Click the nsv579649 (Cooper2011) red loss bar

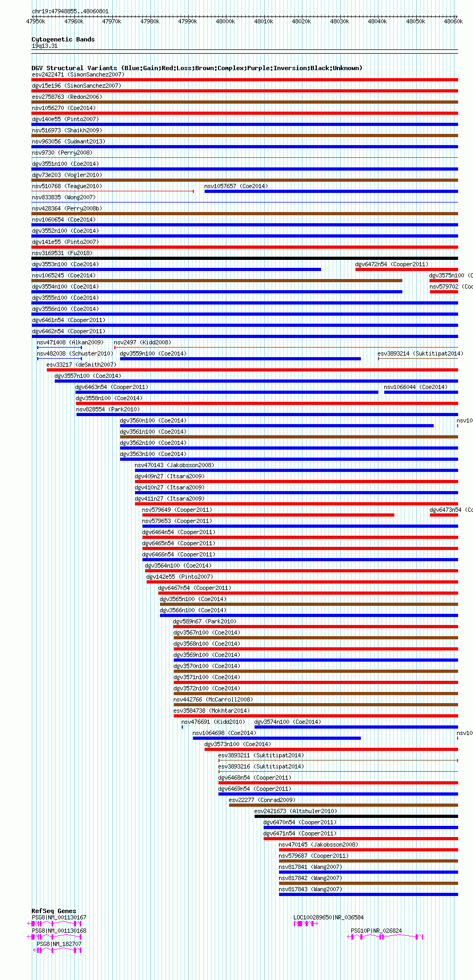[x=268, y=515]
